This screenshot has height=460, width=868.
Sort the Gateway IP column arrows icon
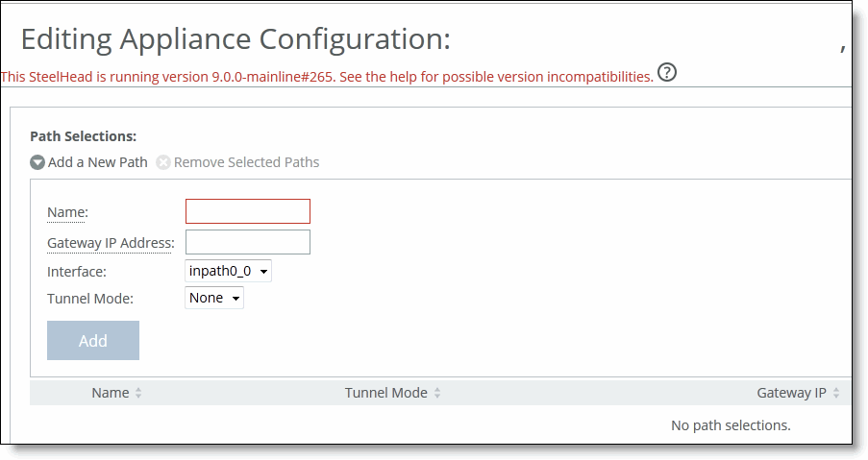[836, 393]
